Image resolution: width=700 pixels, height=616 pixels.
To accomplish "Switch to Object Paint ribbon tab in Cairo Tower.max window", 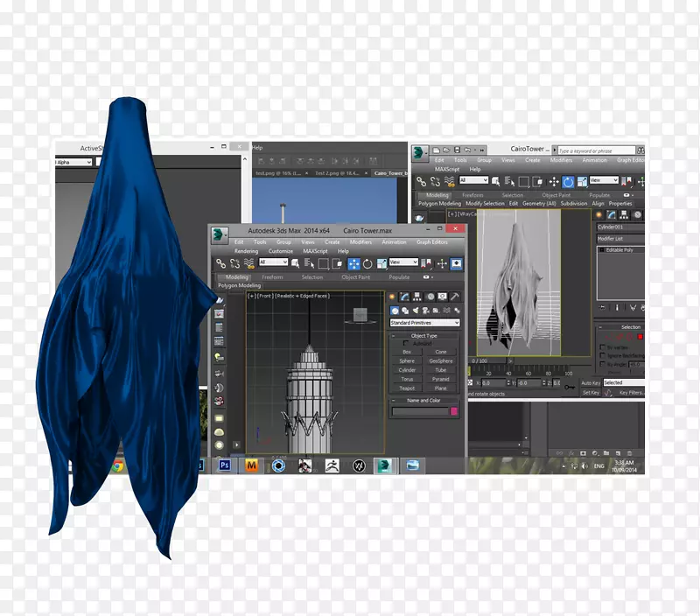I will (x=356, y=277).
